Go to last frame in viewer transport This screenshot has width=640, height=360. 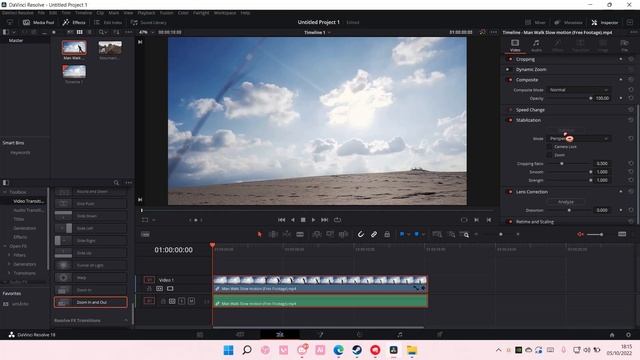(x=324, y=220)
